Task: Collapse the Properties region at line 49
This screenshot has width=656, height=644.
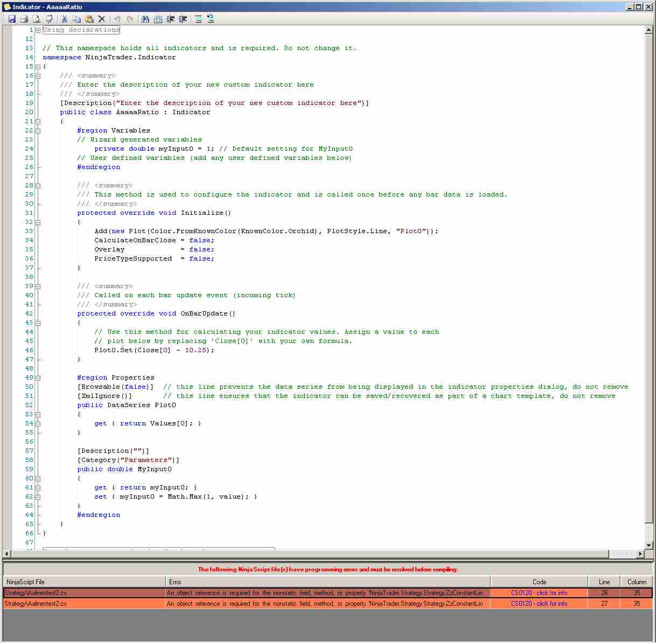Action: coord(38,378)
